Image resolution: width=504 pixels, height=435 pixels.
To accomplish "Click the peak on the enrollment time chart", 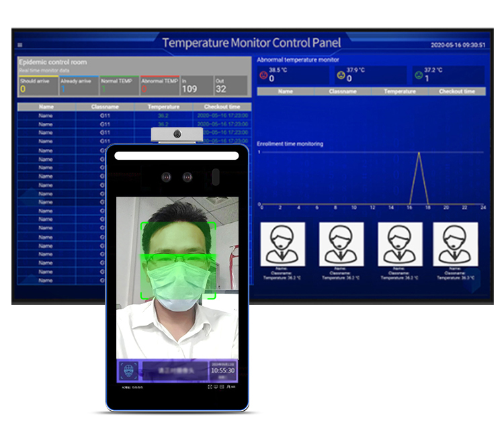I will (x=419, y=153).
